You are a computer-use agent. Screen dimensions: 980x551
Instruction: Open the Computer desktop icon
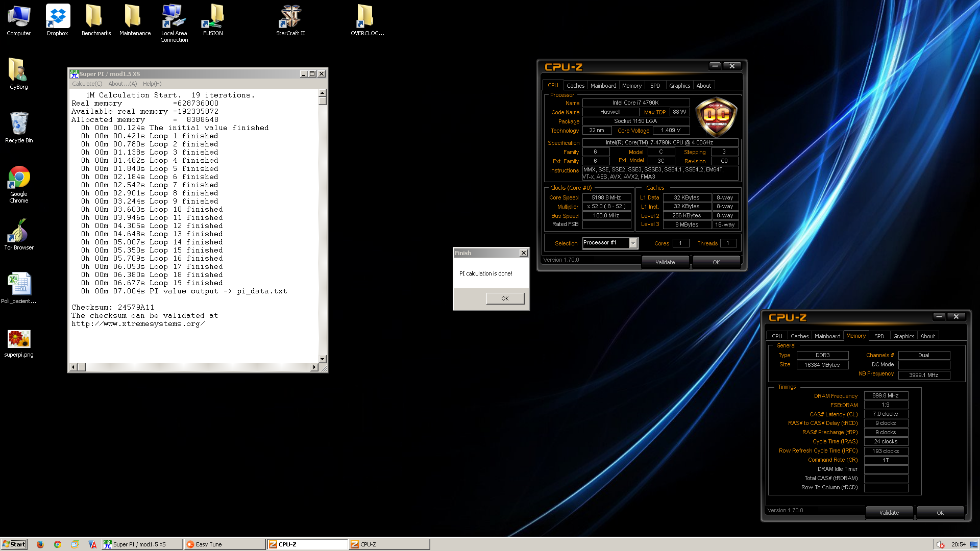tap(19, 21)
